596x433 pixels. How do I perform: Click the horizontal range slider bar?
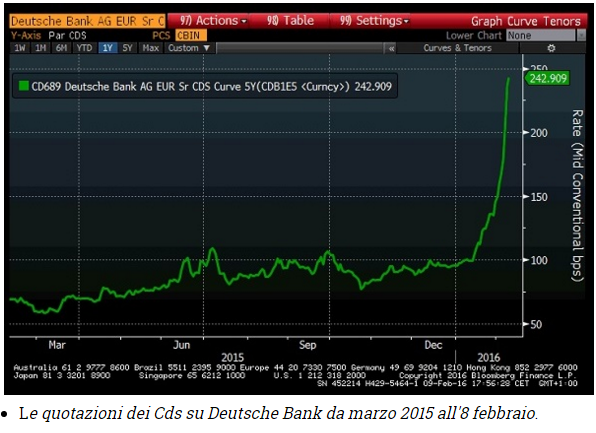coord(300,48)
